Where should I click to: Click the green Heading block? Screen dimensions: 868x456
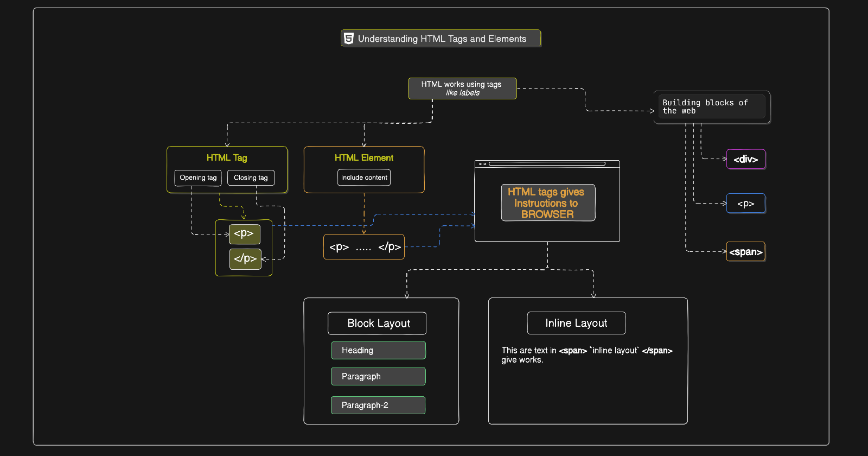point(378,350)
